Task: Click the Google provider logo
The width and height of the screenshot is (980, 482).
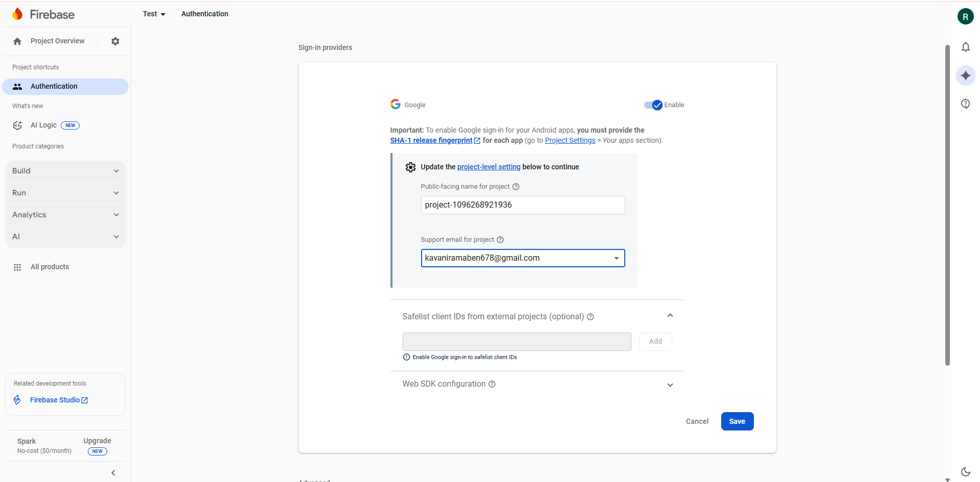Action: coord(396,104)
